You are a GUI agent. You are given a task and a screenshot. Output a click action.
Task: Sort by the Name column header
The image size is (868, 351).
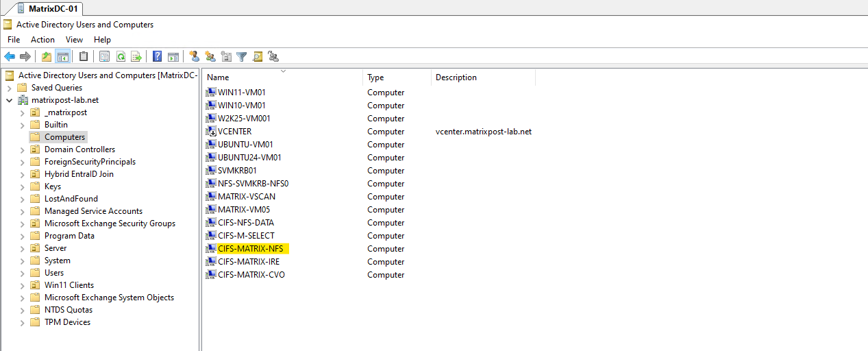click(282, 77)
